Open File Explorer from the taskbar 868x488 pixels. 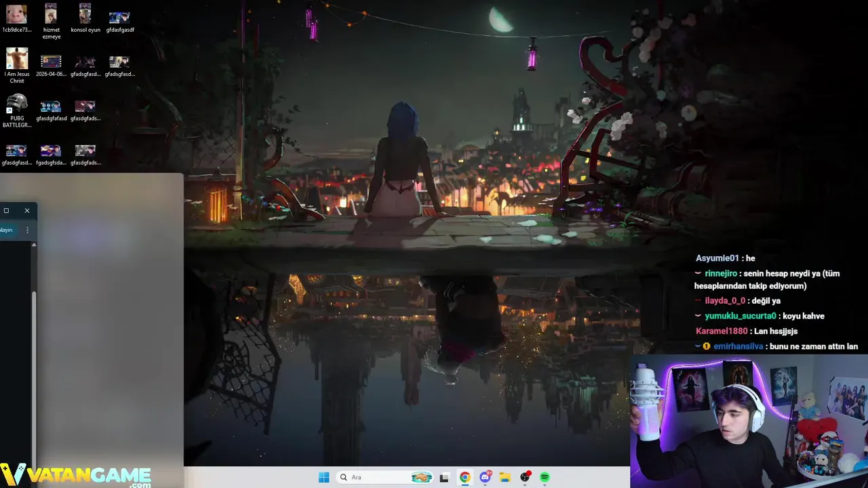(505, 477)
